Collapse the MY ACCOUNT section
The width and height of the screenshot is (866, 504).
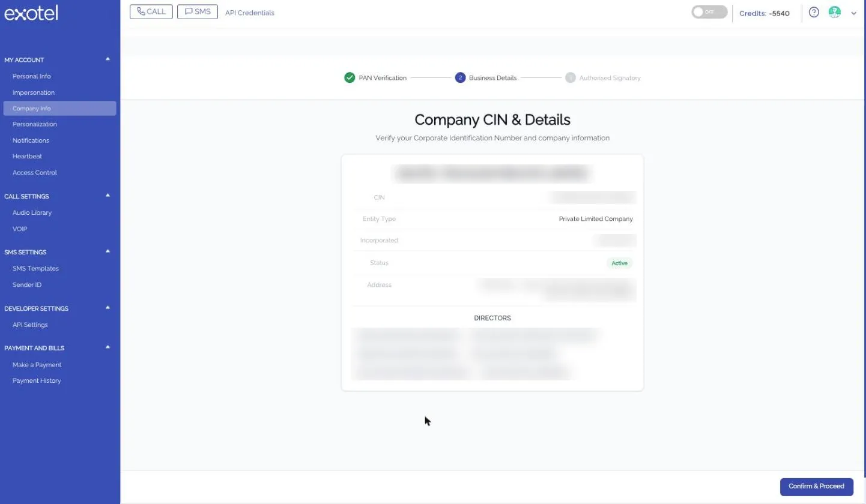pyautogui.click(x=108, y=59)
